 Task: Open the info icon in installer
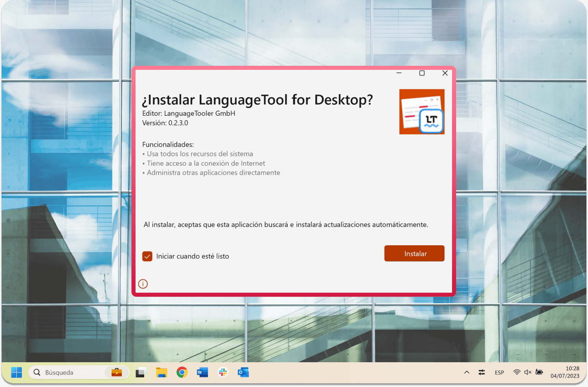(x=143, y=284)
